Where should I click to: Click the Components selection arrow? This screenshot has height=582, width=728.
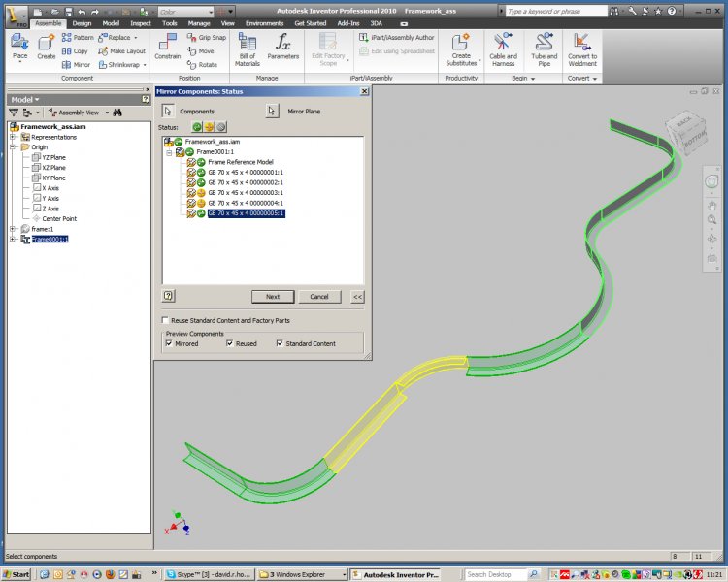(x=168, y=111)
